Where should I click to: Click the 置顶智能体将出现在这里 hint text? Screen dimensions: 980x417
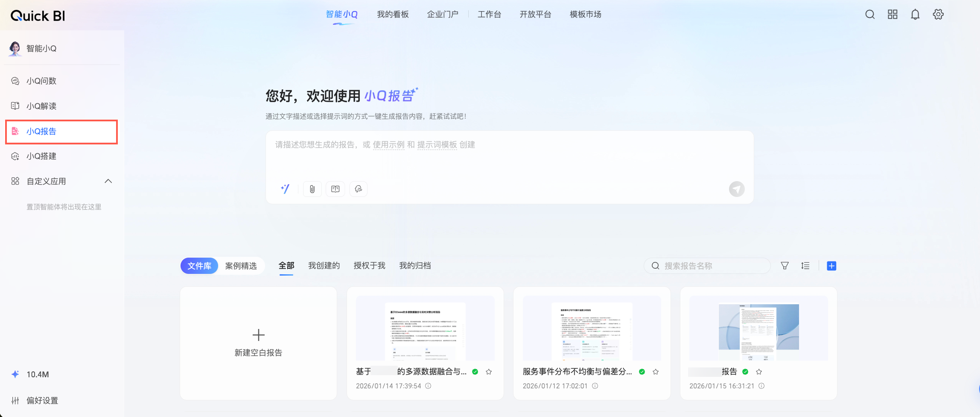[x=64, y=207]
